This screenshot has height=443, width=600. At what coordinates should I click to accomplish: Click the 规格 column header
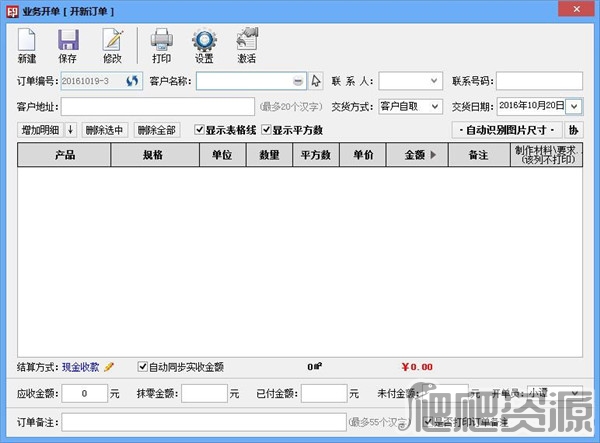(x=155, y=155)
